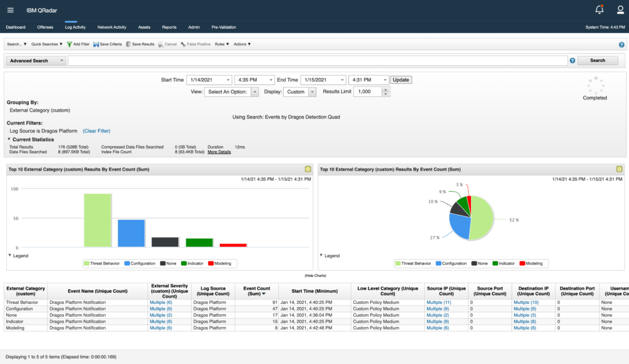This screenshot has width=629, height=364.
Task: Click the advanced search query field
Action: click(x=318, y=61)
